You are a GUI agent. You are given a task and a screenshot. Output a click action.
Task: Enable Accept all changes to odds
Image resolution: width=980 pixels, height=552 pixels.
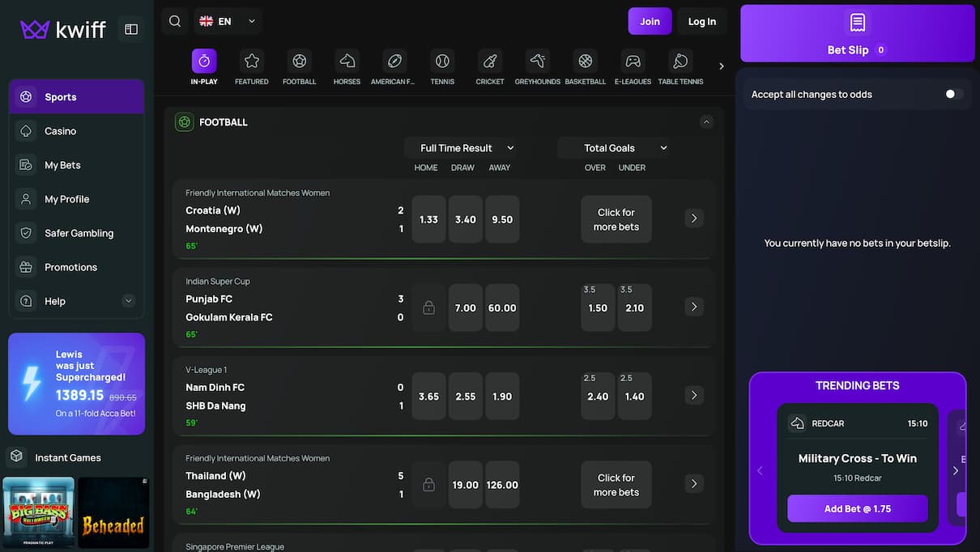(949, 94)
